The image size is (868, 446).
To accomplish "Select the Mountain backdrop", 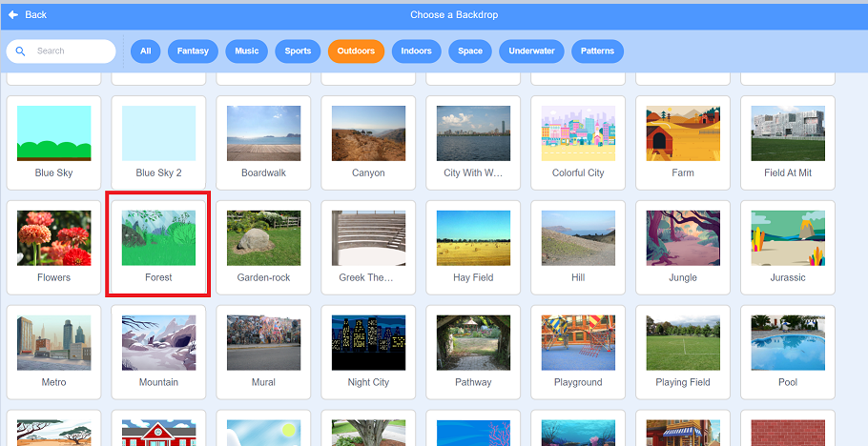I will (159, 352).
